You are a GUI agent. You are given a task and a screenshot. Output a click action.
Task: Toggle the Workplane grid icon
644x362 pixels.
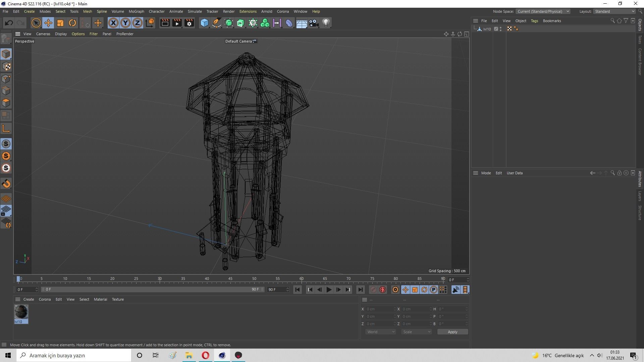pos(6,198)
